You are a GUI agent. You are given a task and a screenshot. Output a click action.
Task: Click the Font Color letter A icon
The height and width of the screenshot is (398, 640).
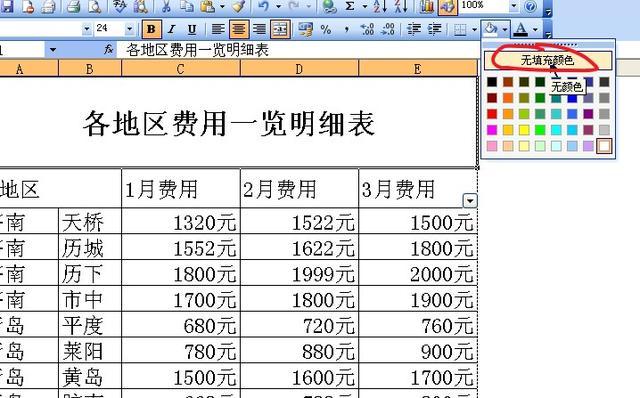coord(520,29)
